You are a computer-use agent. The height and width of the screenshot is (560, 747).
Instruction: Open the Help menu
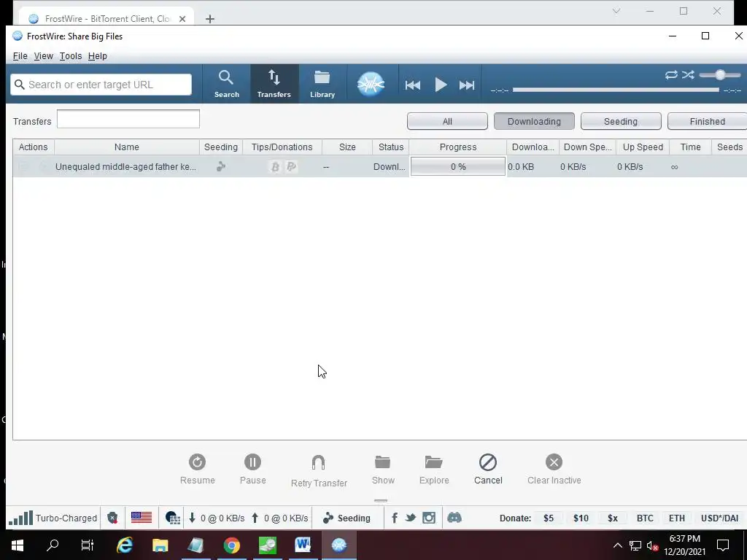(x=98, y=55)
